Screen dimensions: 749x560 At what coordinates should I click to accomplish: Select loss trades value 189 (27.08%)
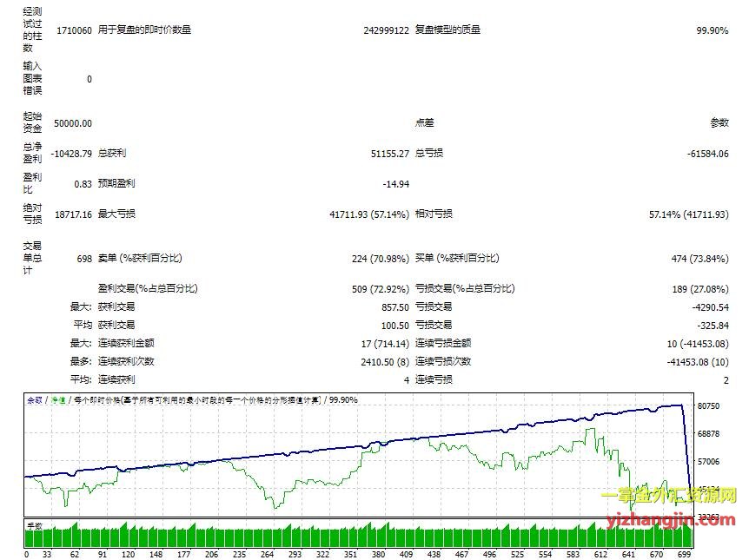699,289
